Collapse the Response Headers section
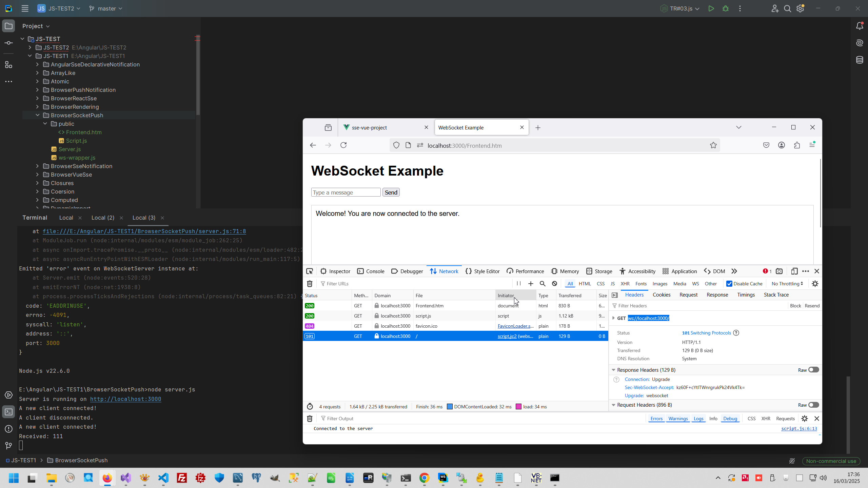Viewport: 868px width, 488px height. (613, 370)
